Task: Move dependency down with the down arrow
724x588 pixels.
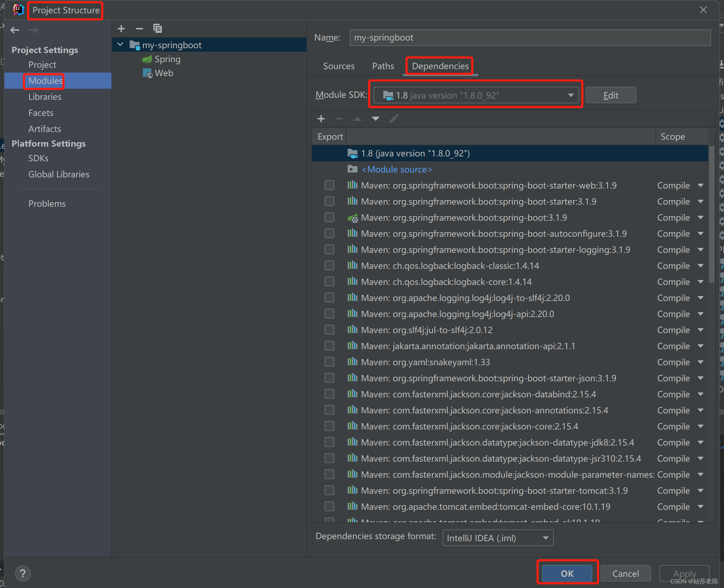Action: (376, 119)
